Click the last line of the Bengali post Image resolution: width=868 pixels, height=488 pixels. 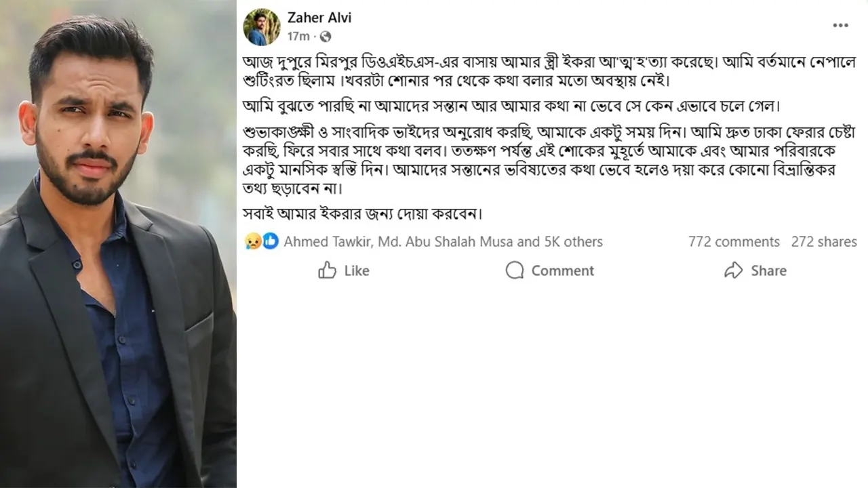[x=362, y=214]
